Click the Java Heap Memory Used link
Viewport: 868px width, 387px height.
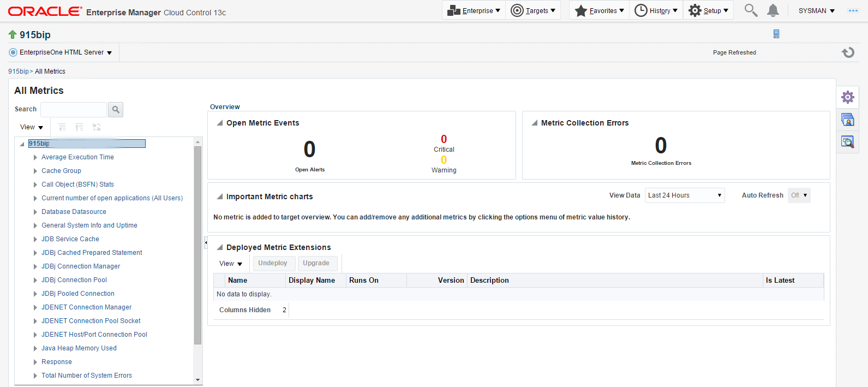[79, 348]
